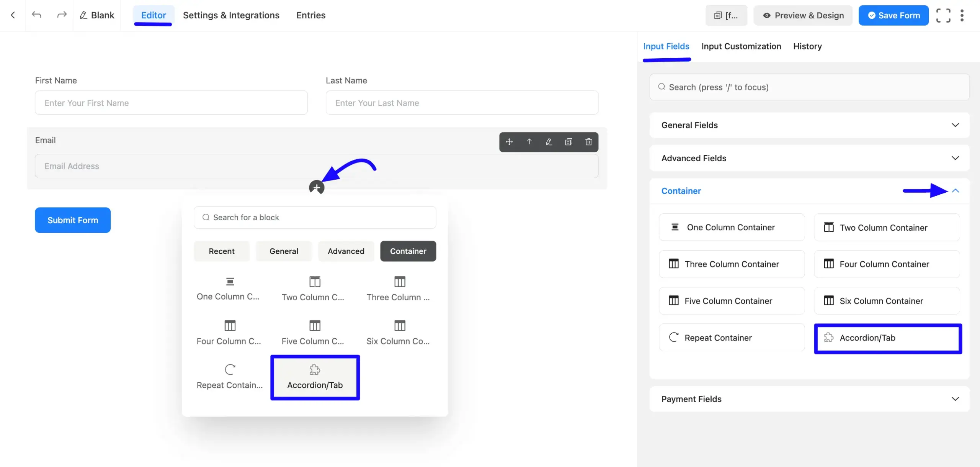This screenshot has width=980, height=467.
Task: Click the Save Form button
Action: pos(893,15)
